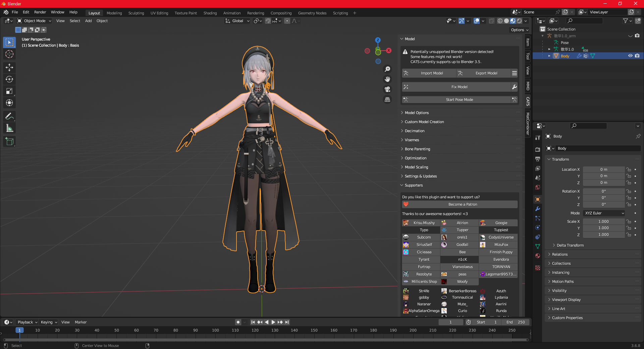The width and height of the screenshot is (644, 349).
Task: Click the Location Z value field
Action: click(x=604, y=183)
